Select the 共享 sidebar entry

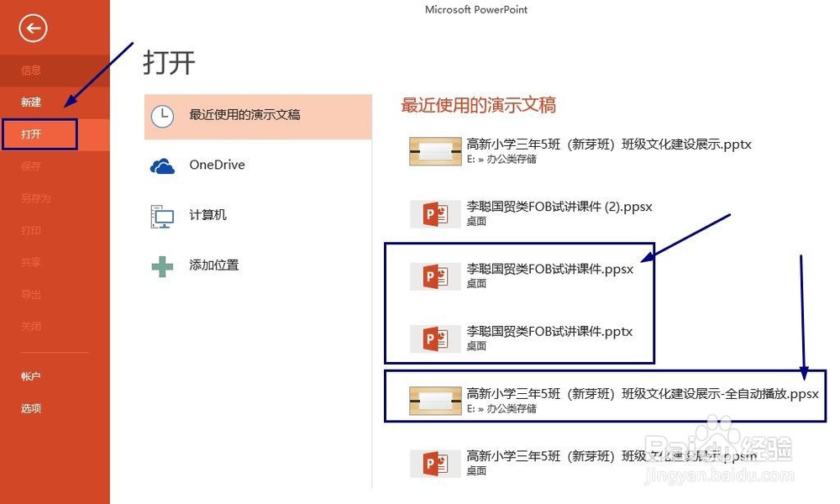point(30,262)
